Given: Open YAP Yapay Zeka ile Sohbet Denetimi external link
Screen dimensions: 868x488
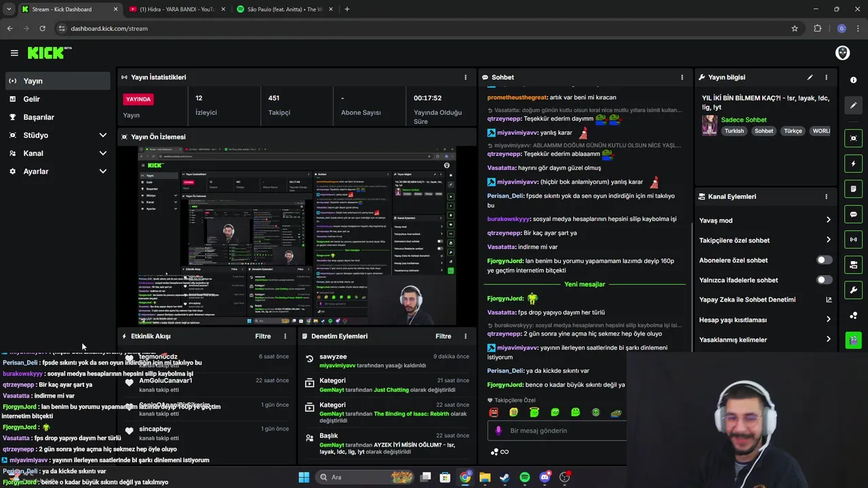Looking at the screenshot, I should (x=829, y=300).
